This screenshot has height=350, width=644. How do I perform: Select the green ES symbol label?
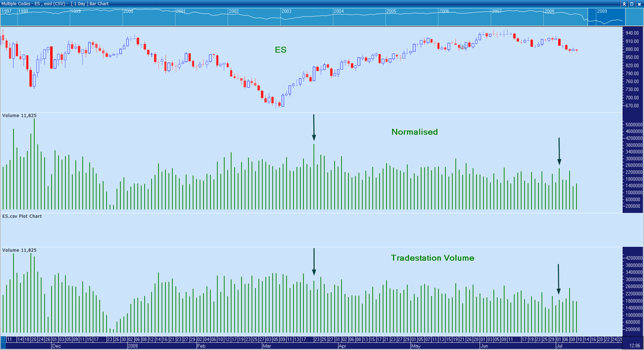281,50
